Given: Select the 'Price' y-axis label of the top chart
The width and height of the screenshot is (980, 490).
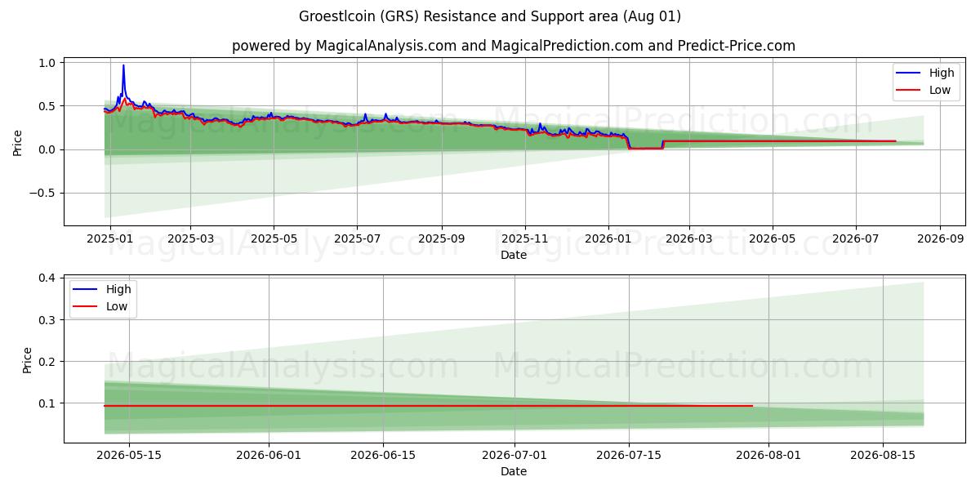Looking at the screenshot, I should [18, 141].
